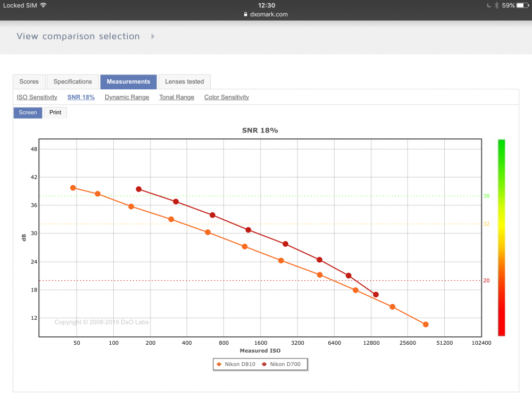
Task: Click the Measured ISO axis label
Action: point(260,351)
